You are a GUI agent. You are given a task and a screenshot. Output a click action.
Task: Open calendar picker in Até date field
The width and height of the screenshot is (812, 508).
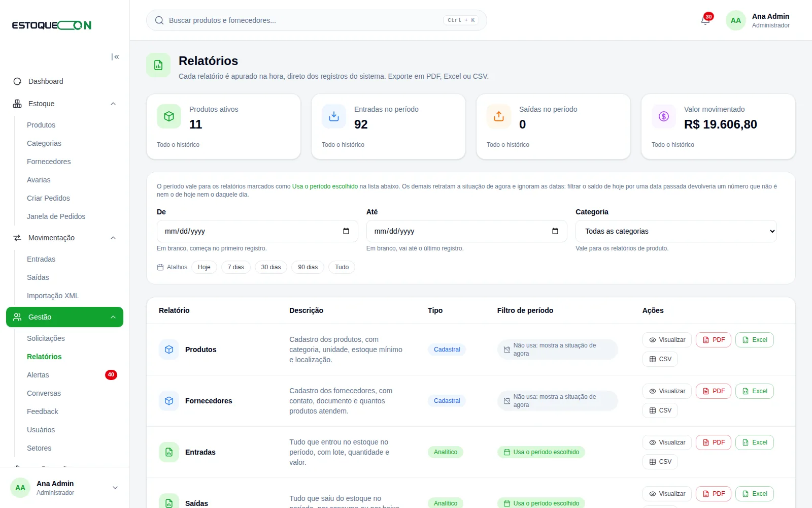pyautogui.click(x=555, y=231)
